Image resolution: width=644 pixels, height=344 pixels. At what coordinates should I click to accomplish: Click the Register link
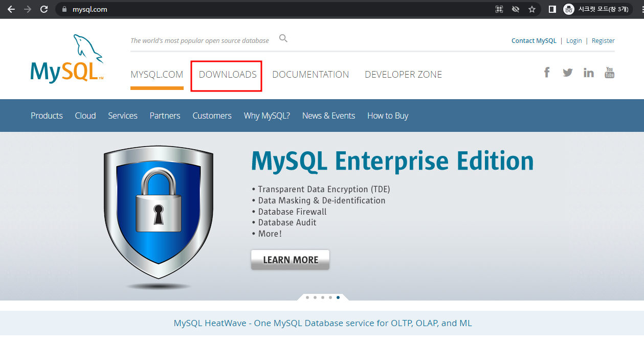pyautogui.click(x=603, y=41)
